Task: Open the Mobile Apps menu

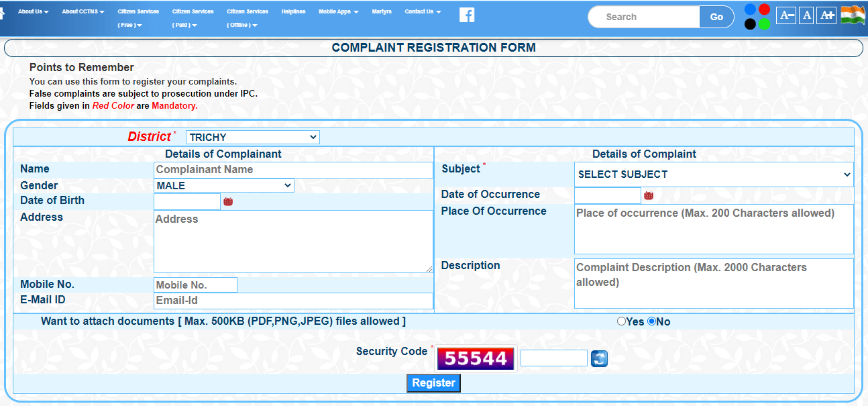Action: pos(338,11)
